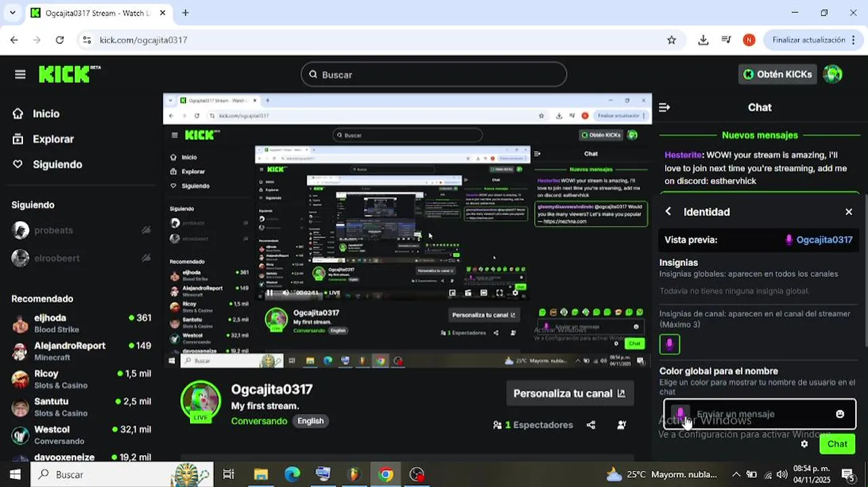Click the Obtén KICKs button
This screenshot has height=487, width=868.
click(x=777, y=74)
